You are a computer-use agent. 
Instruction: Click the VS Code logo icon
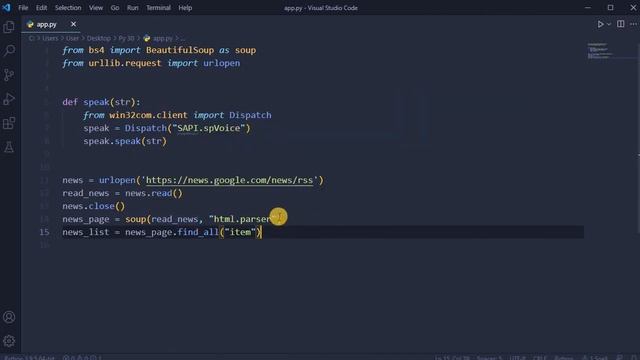click(7, 7)
